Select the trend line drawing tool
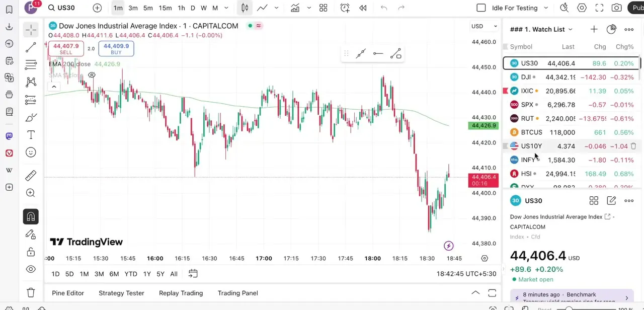The height and width of the screenshot is (310, 644). tap(31, 47)
